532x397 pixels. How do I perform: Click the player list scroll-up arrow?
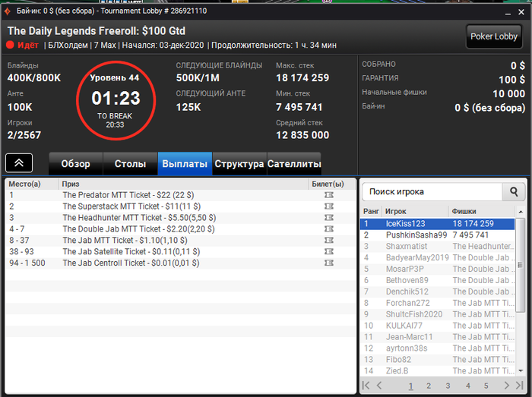pos(521,212)
